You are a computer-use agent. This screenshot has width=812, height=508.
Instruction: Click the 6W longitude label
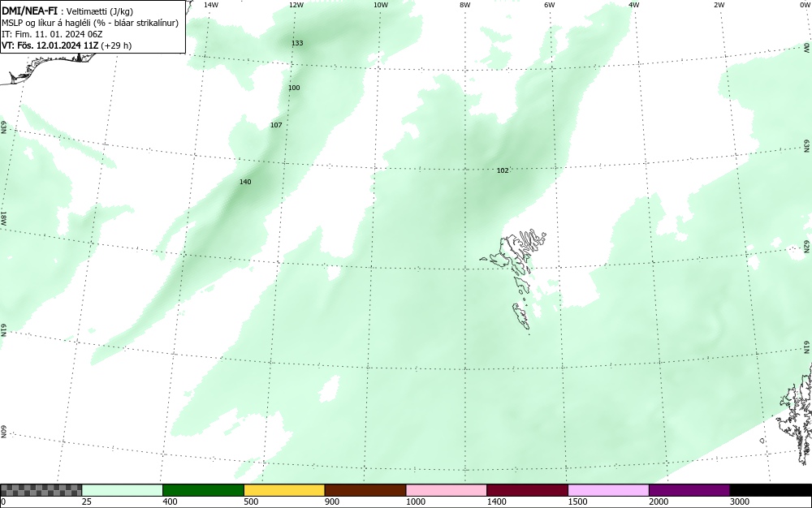(550, 5)
